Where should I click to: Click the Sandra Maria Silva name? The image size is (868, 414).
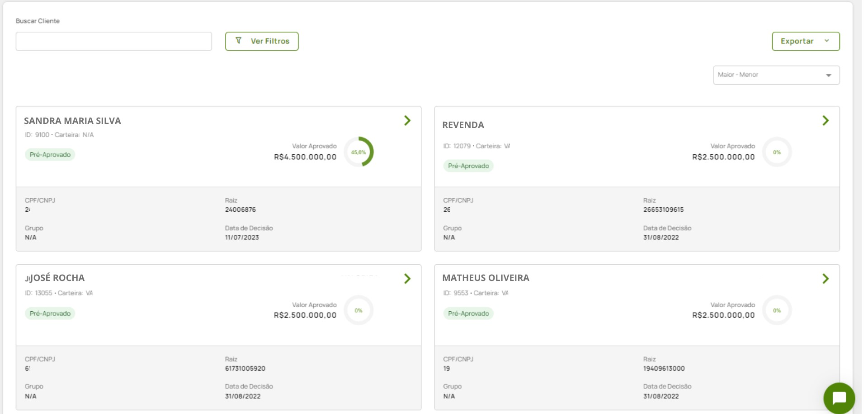tap(72, 121)
